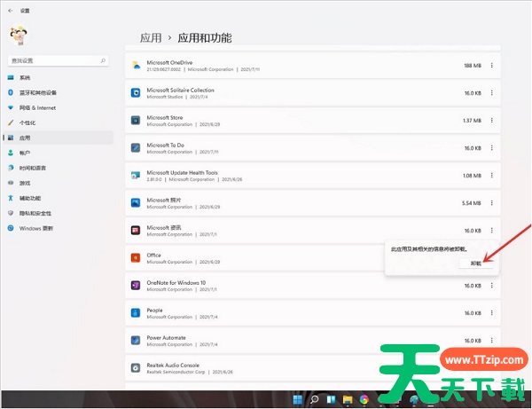This screenshot has height=409, width=532.
Task: Click the Microsoft Update Health Tools icon
Action: (x=136, y=175)
